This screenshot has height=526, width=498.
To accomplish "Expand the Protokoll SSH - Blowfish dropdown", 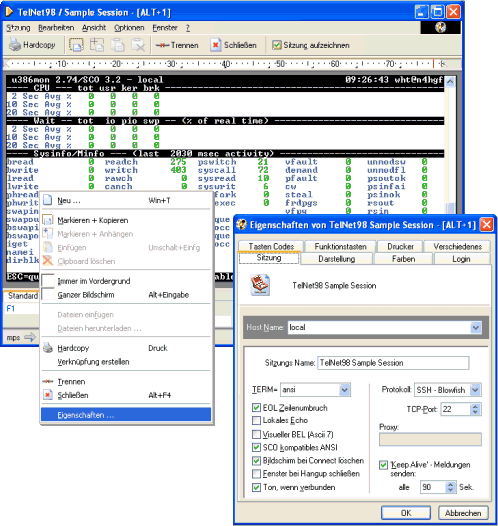I will click(475, 389).
